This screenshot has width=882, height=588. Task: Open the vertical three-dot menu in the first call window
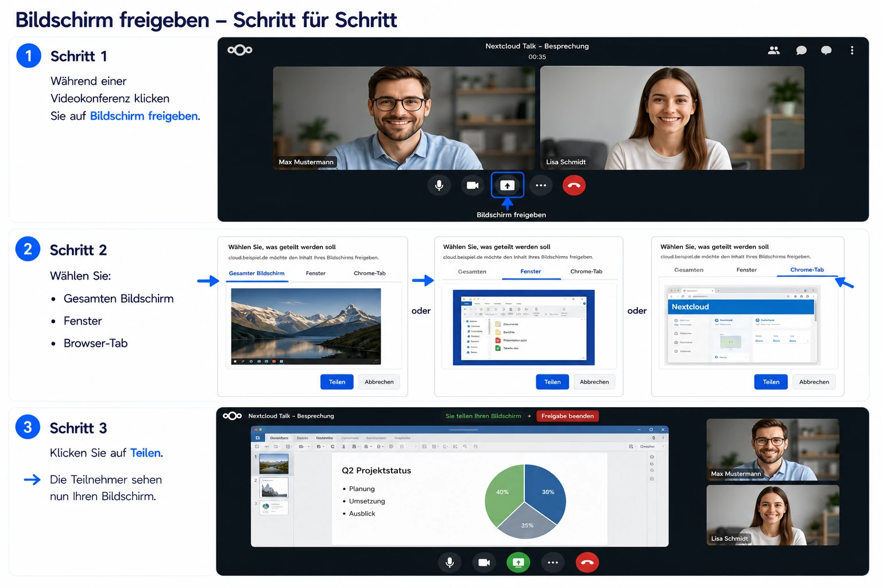[x=852, y=51]
